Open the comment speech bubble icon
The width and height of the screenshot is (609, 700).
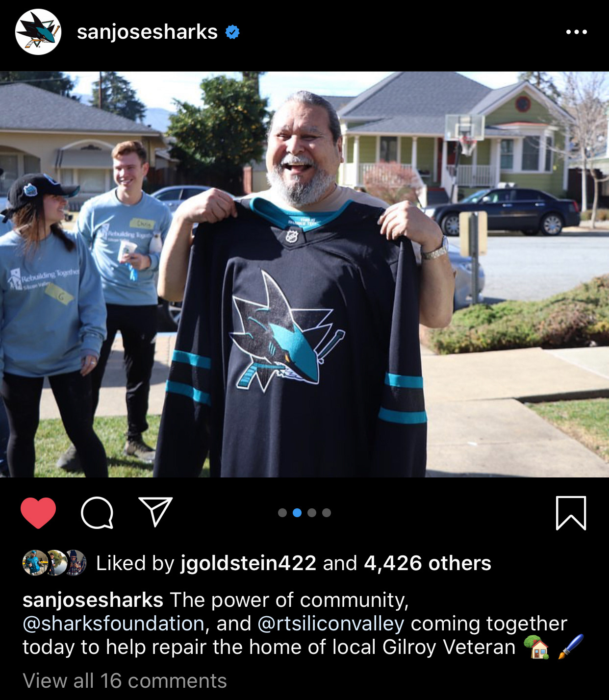pyautogui.click(x=97, y=513)
